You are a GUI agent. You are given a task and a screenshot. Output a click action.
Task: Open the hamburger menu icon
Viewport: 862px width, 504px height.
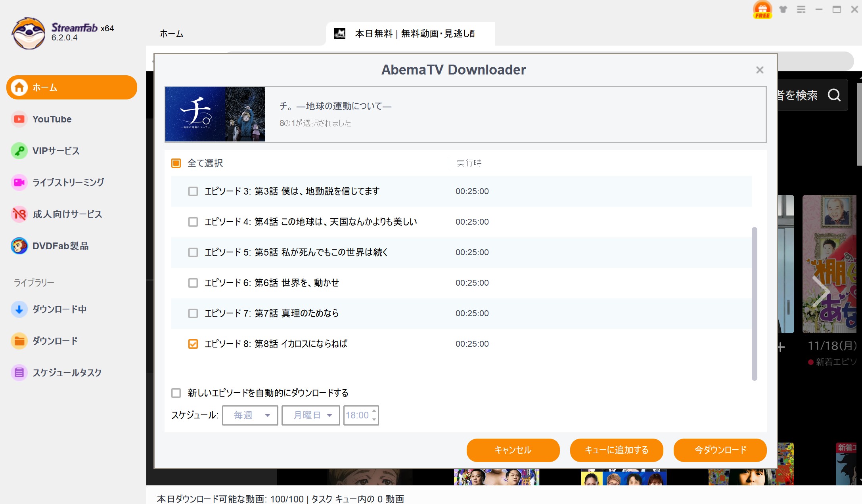801,9
